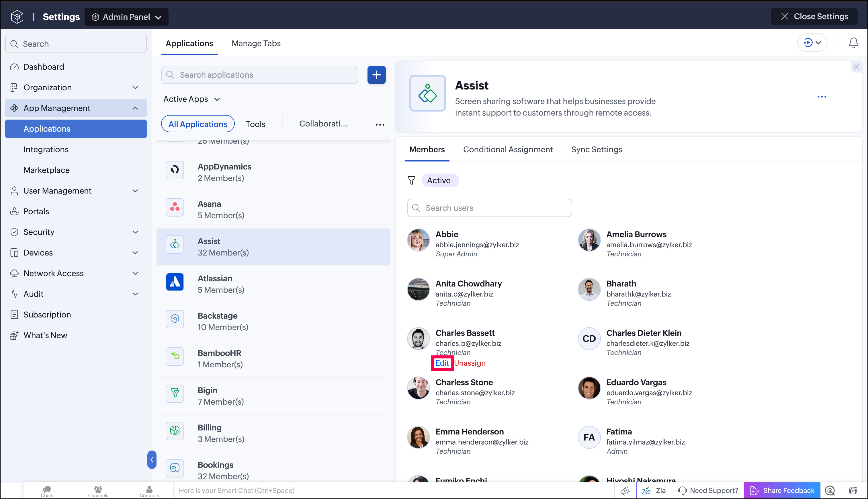
Task: Switch to the Sync Settings tab
Action: click(x=597, y=150)
